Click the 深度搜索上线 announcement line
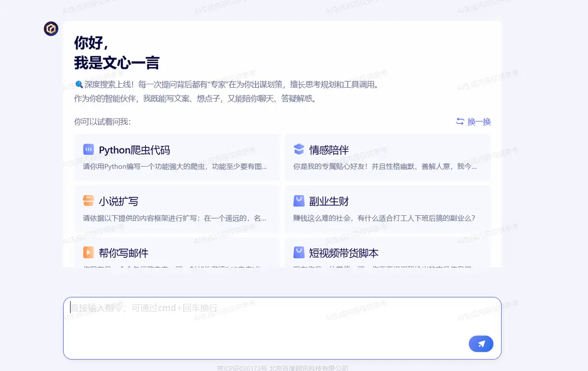 click(x=227, y=85)
